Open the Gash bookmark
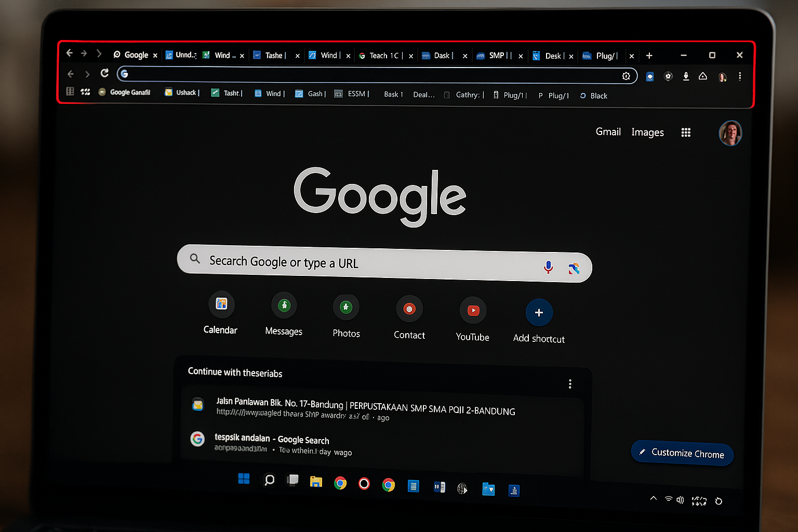 coord(311,94)
